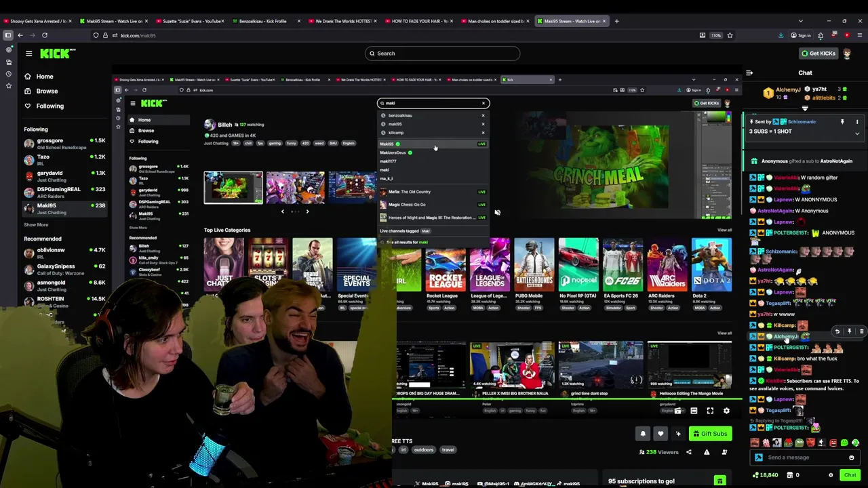Click the notification bell below the stream

(643, 434)
